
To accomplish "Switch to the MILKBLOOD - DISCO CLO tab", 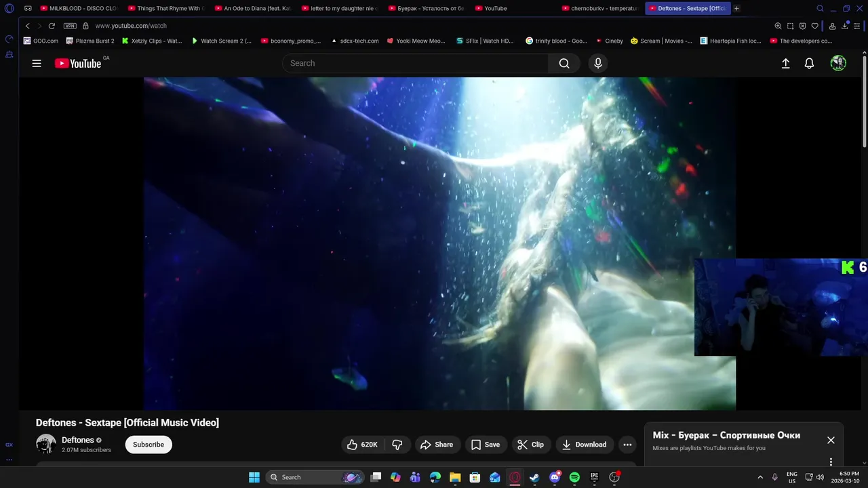I will pos(78,8).
